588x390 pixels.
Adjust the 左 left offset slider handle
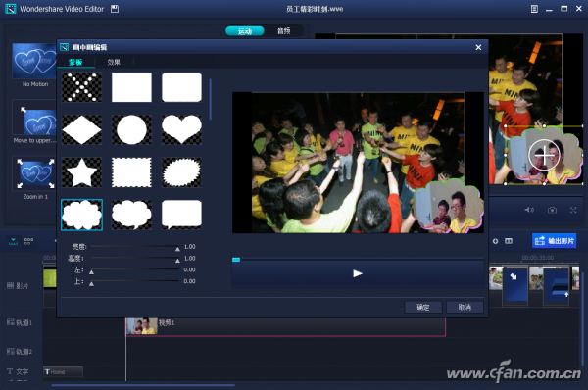91,271
